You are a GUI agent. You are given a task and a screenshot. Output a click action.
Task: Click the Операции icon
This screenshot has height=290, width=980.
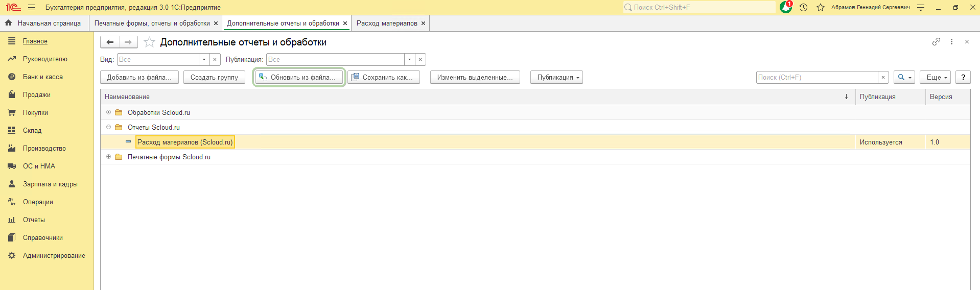[12, 202]
